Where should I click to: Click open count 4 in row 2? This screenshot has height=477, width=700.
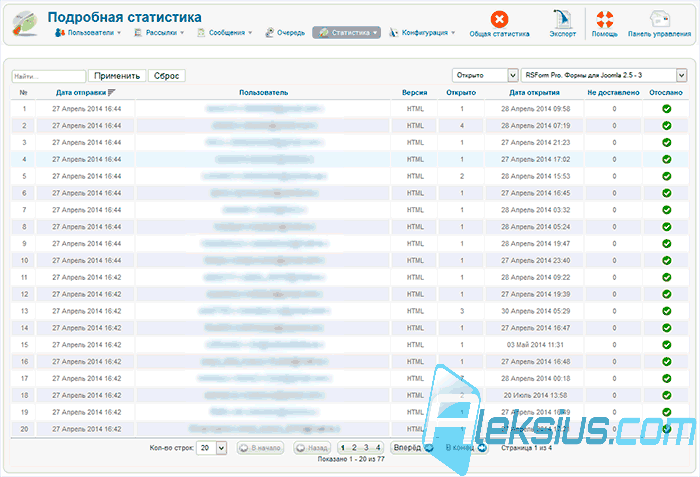[462, 126]
